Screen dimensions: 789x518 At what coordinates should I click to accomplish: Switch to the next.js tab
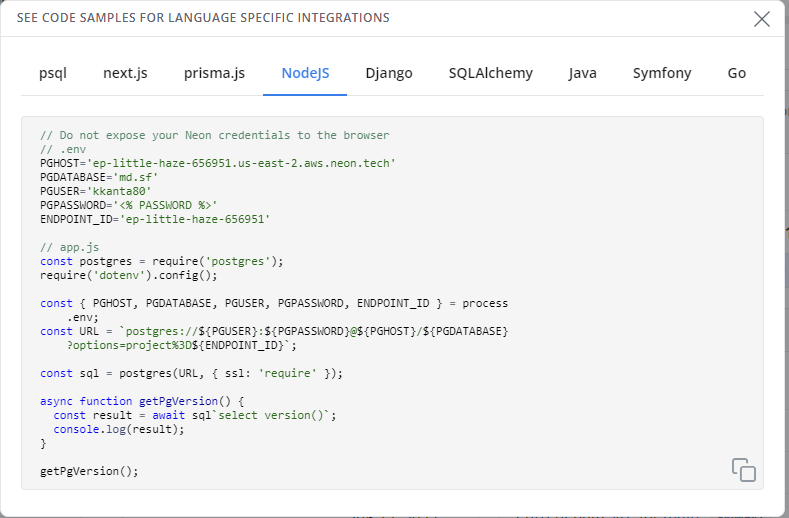[125, 73]
